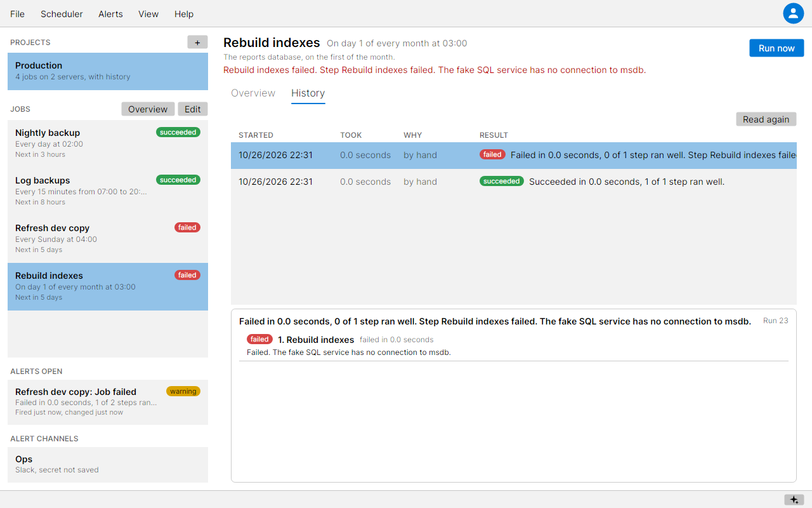The image size is (812, 508).
Task: Select the Refresh dev copy job
Action: click(x=108, y=239)
